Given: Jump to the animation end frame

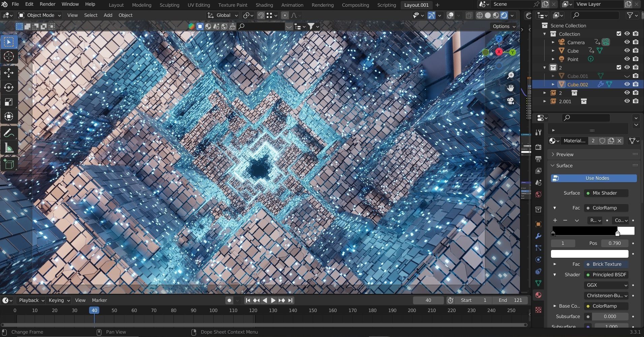Looking at the screenshot, I should click(x=290, y=300).
